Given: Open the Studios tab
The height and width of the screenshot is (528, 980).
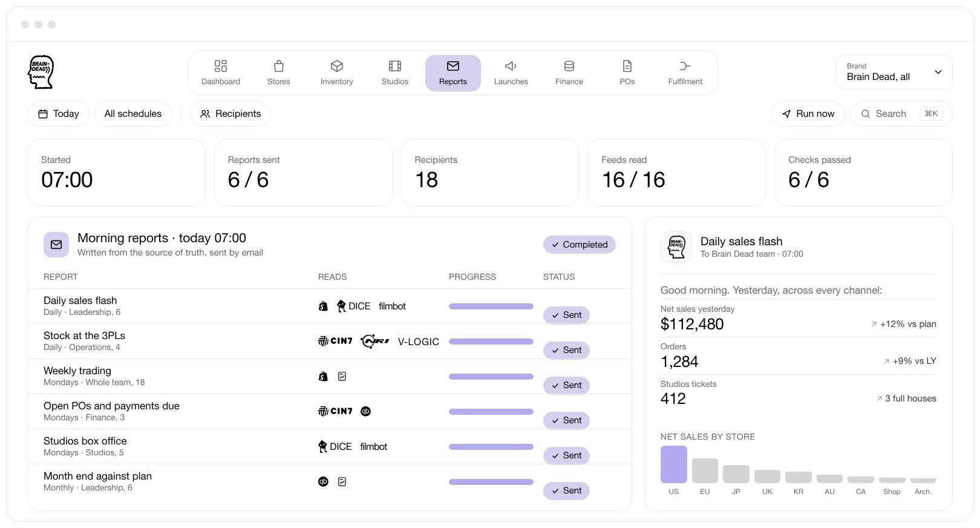Looking at the screenshot, I should (x=395, y=73).
